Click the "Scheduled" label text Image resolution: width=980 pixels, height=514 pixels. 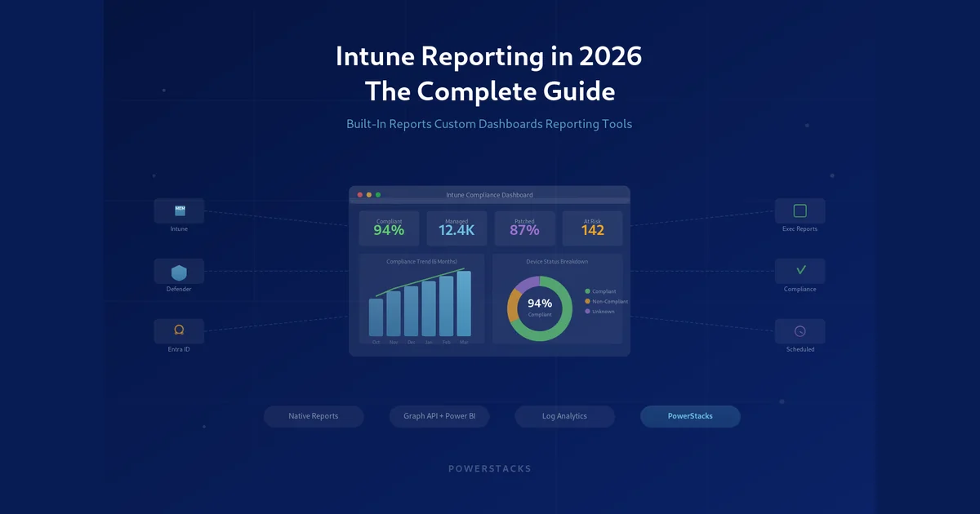point(800,349)
